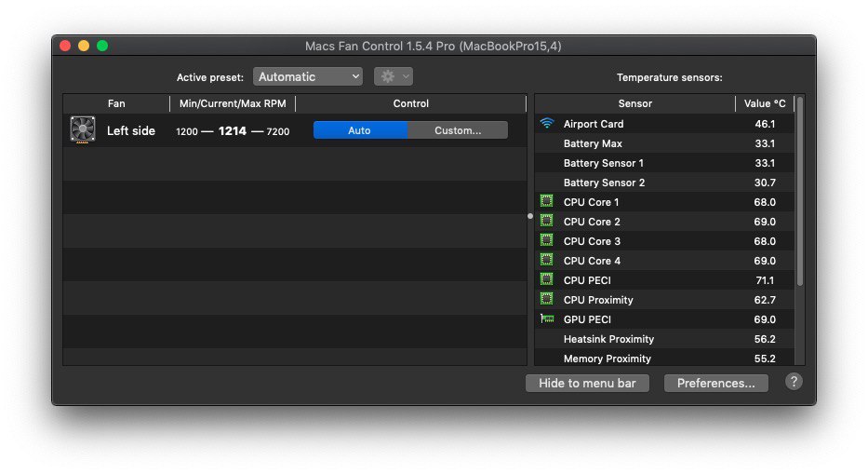Screen dimensions: 868x474
Task: Select the Left side fan name
Action: pyautogui.click(x=130, y=130)
